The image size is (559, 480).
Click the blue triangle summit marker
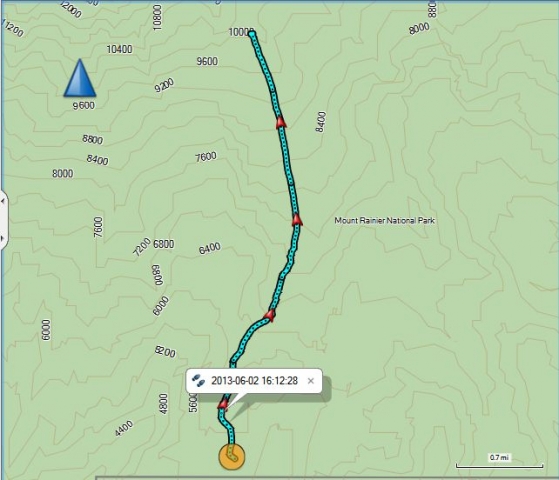(x=80, y=78)
